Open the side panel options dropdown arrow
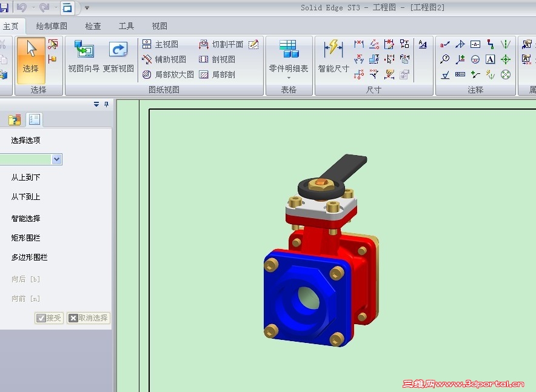 click(x=96, y=104)
